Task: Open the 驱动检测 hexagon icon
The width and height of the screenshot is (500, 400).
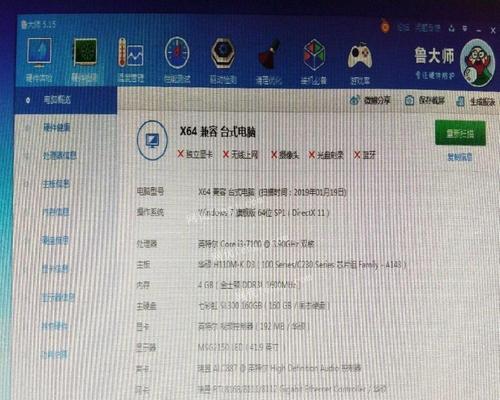Action: [x=223, y=53]
